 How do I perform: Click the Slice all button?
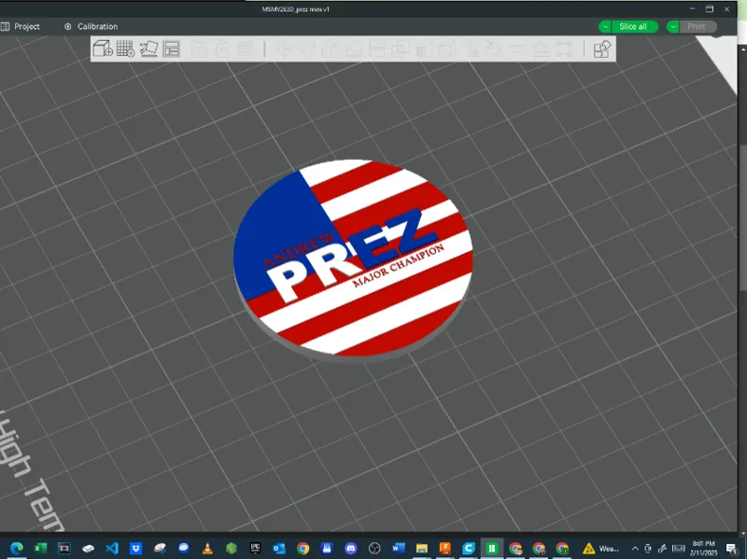click(x=633, y=27)
